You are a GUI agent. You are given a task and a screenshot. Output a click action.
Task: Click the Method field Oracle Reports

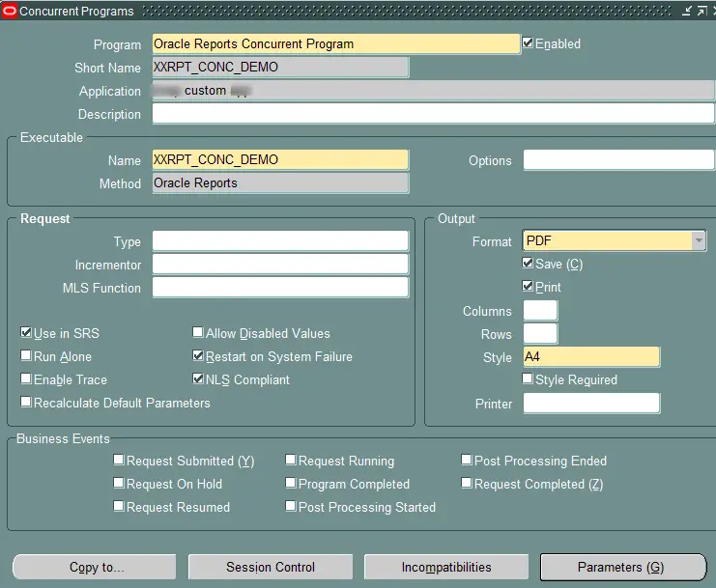(x=280, y=182)
